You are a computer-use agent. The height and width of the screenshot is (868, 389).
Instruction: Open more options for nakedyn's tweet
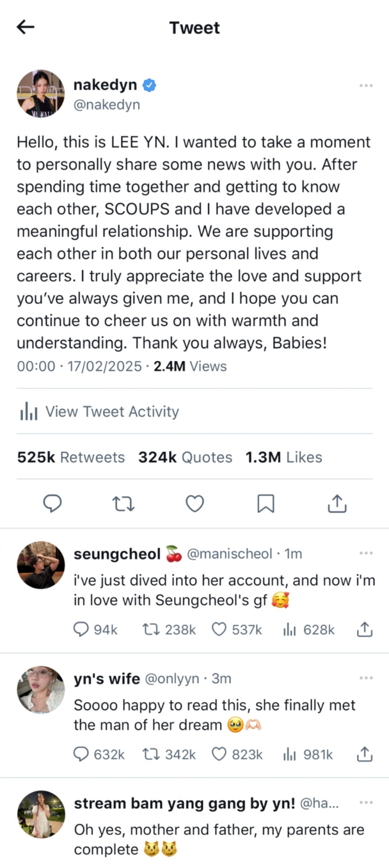366,85
